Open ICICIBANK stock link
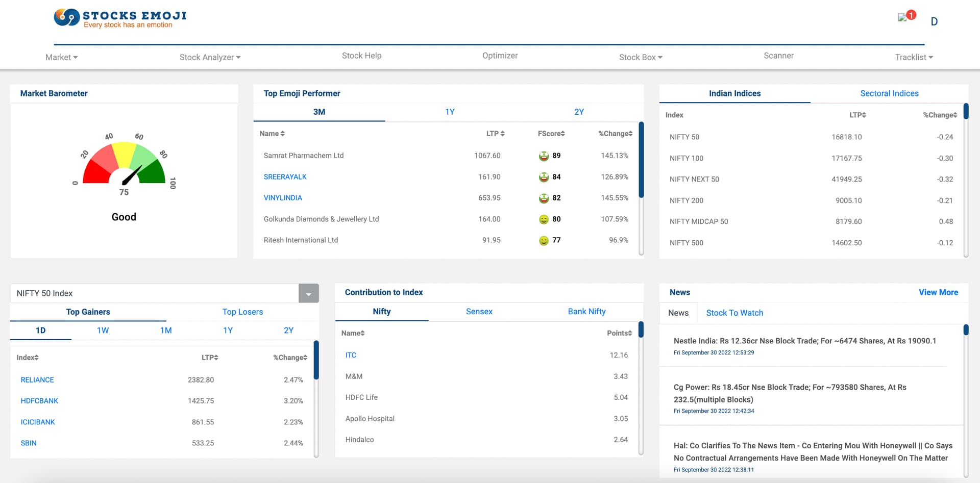The image size is (980, 483). click(38, 422)
